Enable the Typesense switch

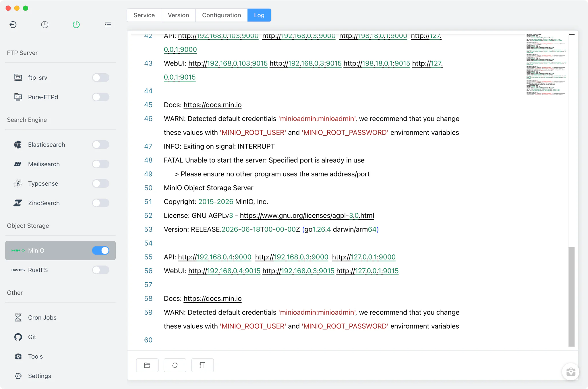point(100,184)
